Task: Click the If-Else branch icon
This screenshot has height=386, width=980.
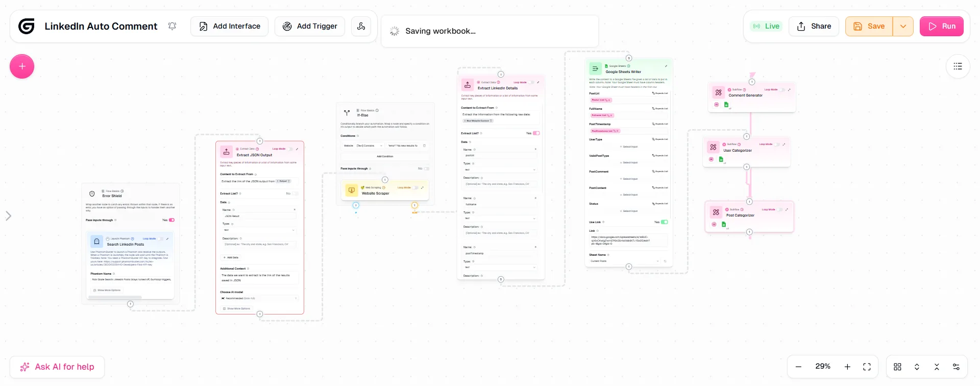Action: click(347, 113)
